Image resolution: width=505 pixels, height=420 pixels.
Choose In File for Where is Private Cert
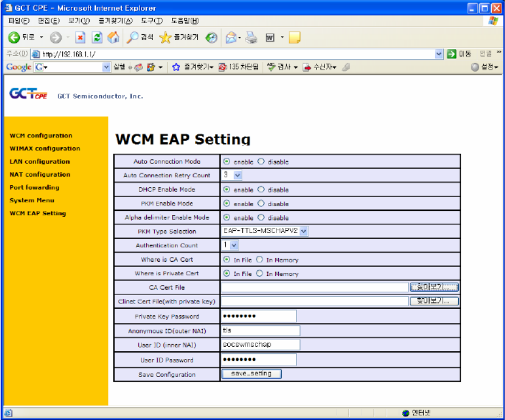point(227,273)
